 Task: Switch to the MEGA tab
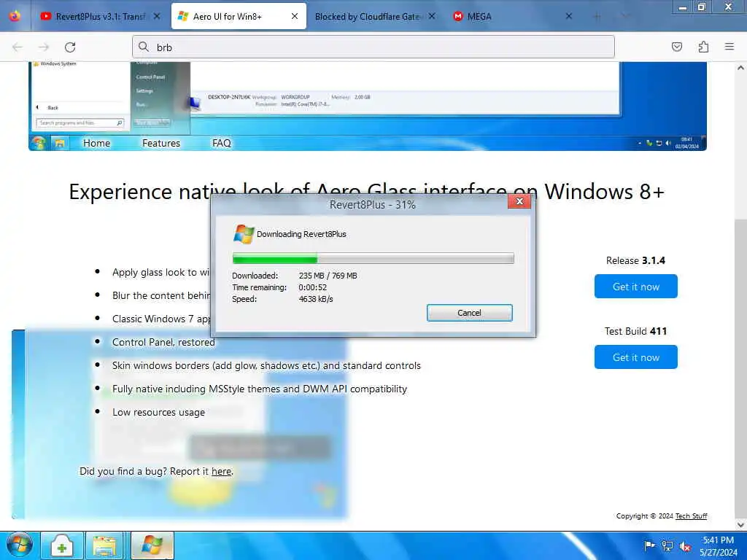click(x=512, y=16)
